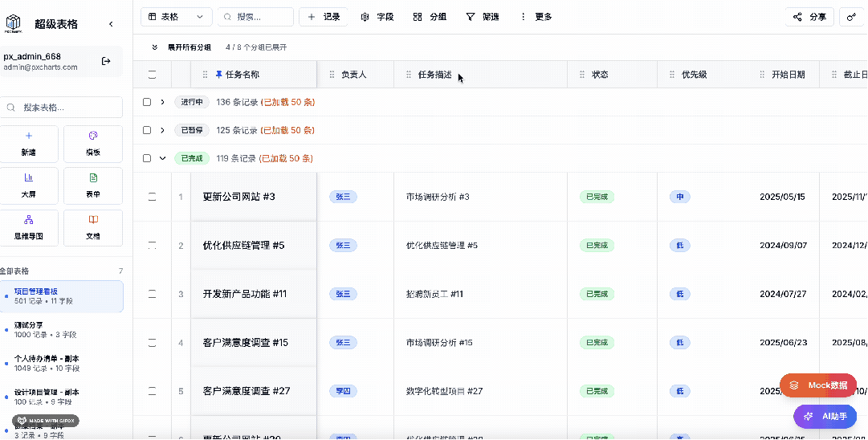Open the 文档 document tile

[93, 228]
